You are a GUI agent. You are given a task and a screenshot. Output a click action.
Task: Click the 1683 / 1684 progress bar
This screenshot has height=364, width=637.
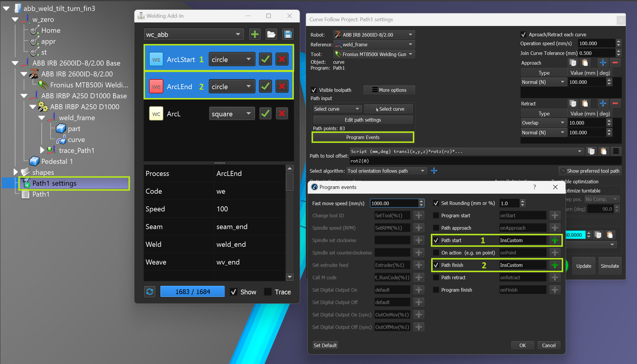(x=193, y=292)
